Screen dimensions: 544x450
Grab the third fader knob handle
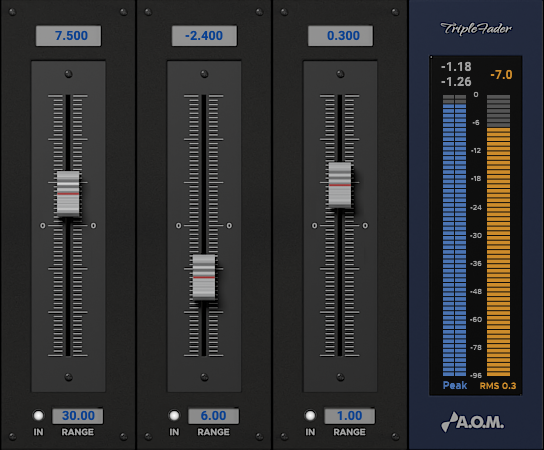tap(340, 185)
